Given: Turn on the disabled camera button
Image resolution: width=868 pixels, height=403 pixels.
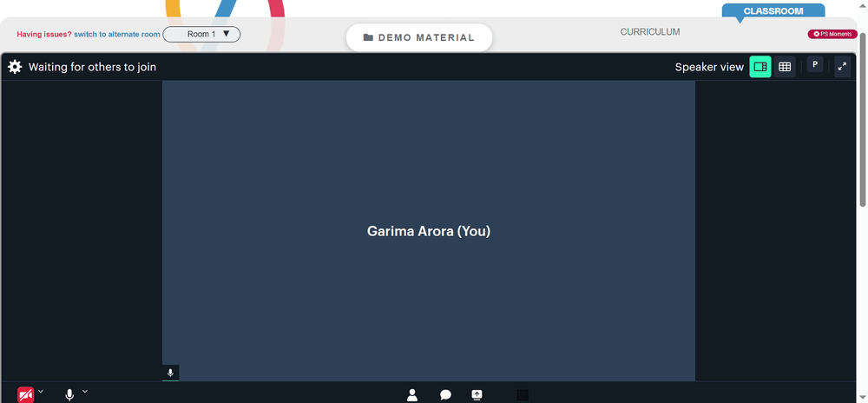Looking at the screenshot, I should (25, 394).
